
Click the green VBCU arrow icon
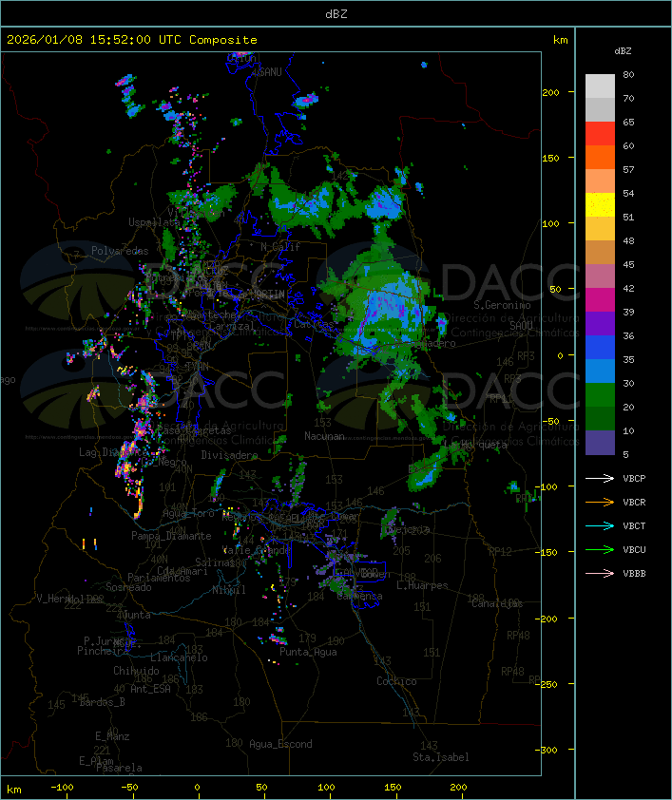click(600, 549)
